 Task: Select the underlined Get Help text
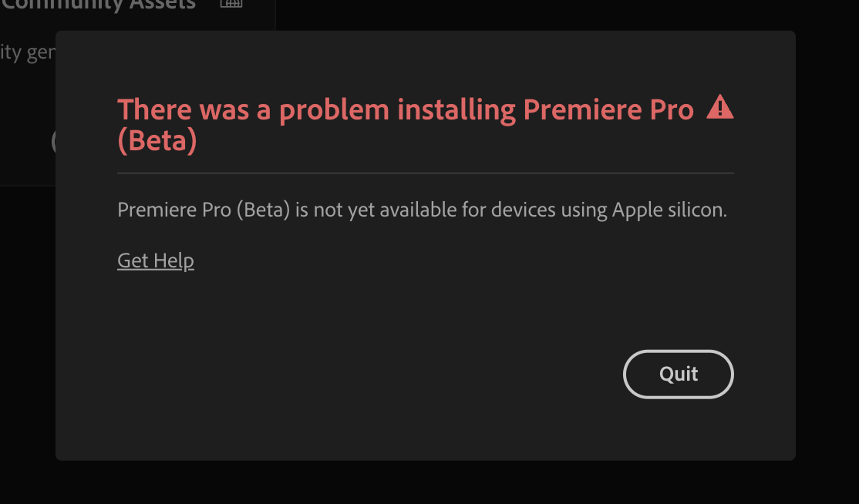155,260
